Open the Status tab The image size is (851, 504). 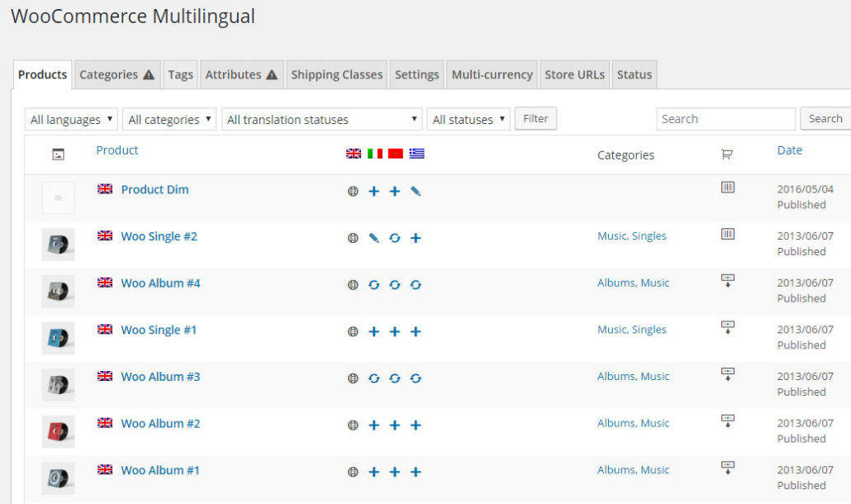tap(635, 75)
